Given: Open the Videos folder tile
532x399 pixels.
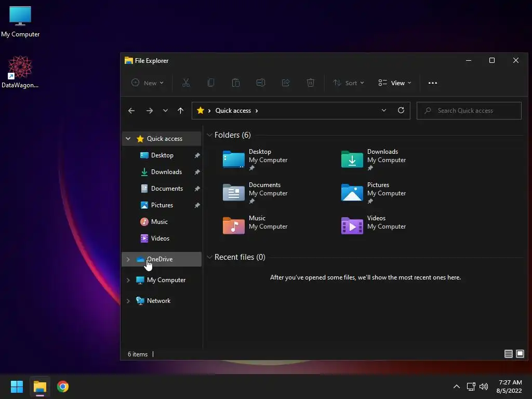Looking at the screenshot, I should 374,225.
